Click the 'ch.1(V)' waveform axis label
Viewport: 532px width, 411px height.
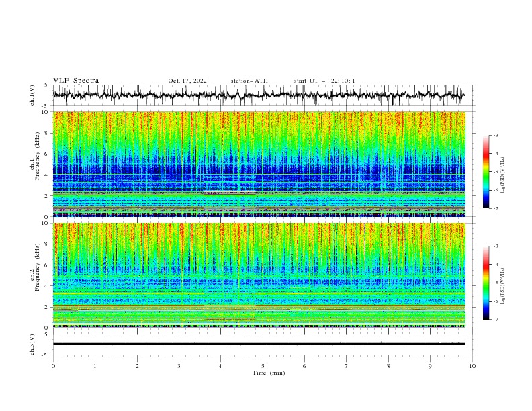pyautogui.click(x=32, y=95)
